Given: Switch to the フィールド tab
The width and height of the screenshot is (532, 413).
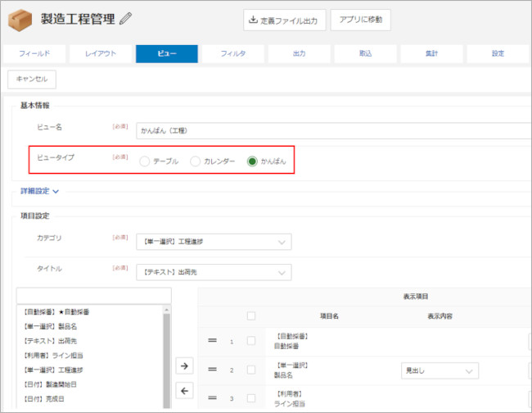Looking at the screenshot, I should 34,53.
